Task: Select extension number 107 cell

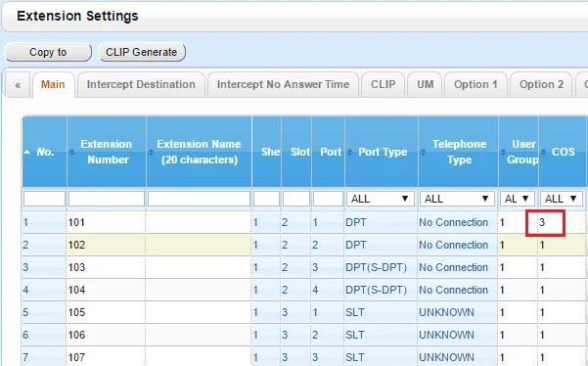Action: point(106,356)
